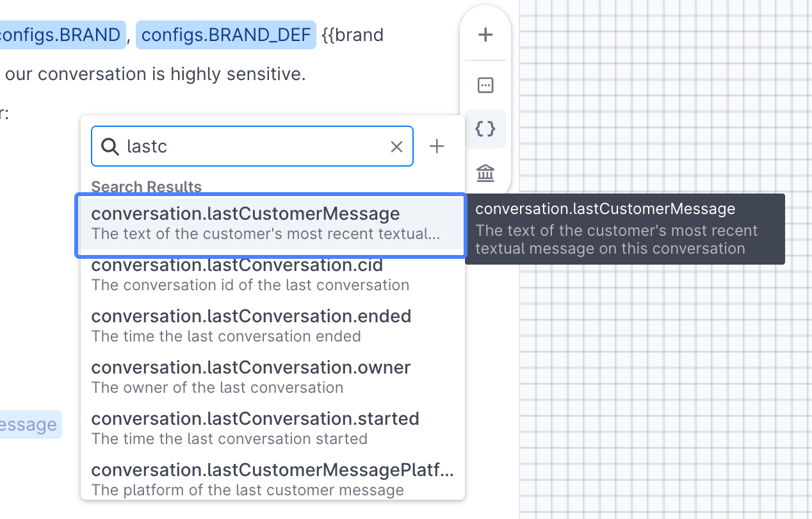This screenshot has width=812, height=519.
Task: Select the curly braces variables icon
Action: pos(485,129)
